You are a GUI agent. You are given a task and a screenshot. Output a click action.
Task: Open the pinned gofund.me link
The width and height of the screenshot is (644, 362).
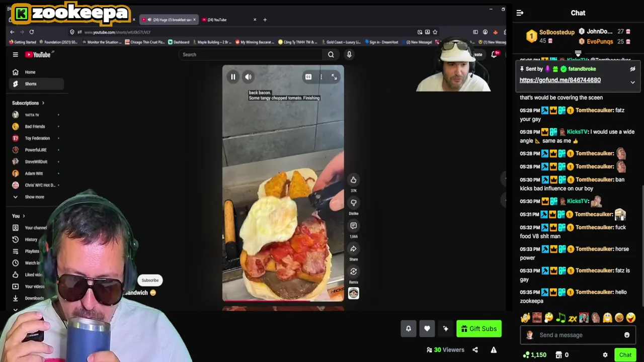[560, 80]
